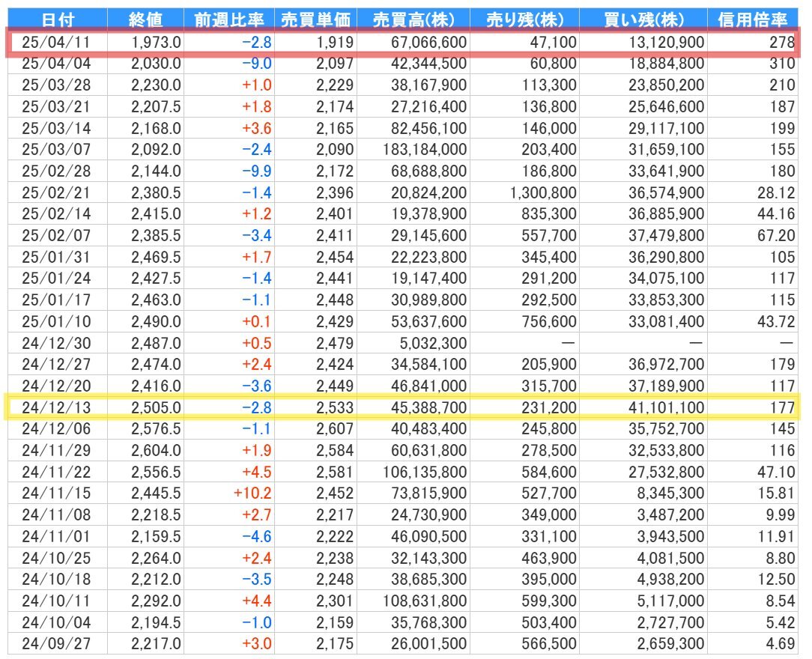Select date cell 25/02/14
The width and height of the screenshot is (812, 659).
(56, 213)
